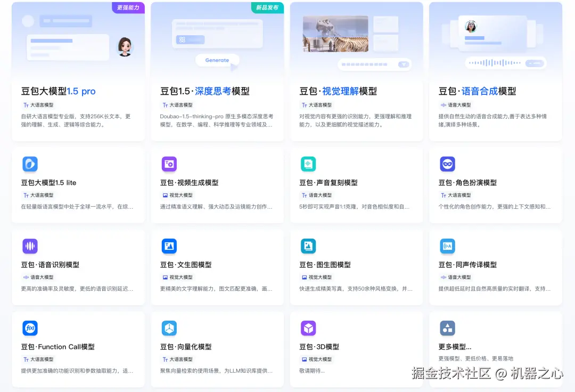Click the dinosaur skeleton image thumbnail
This screenshot has height=392, width=575.
pyautogui.click(x=335, y=34)
